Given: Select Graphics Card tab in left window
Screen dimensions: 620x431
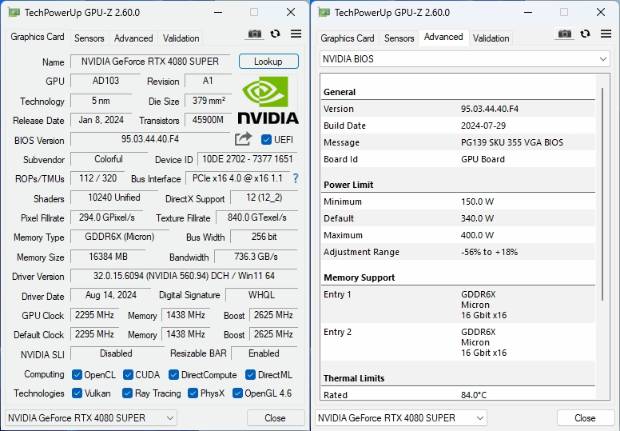Looking at the screenshot, I should 38,37.
